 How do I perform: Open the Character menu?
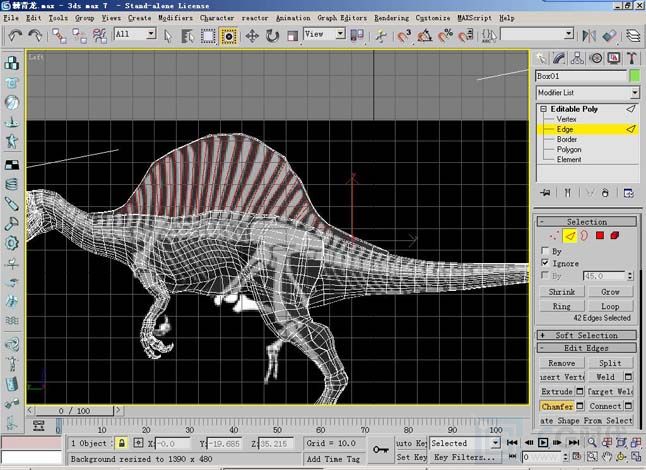click(217, 18)
